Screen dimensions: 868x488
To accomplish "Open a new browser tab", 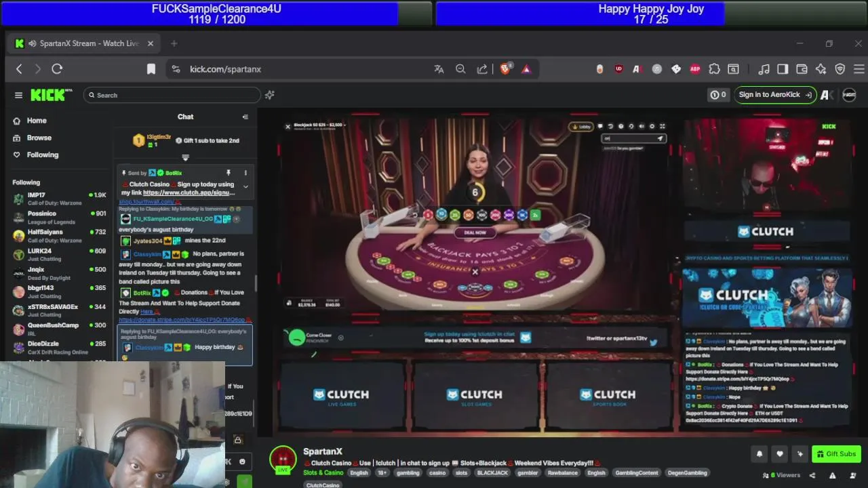I will tap(174, 43).
